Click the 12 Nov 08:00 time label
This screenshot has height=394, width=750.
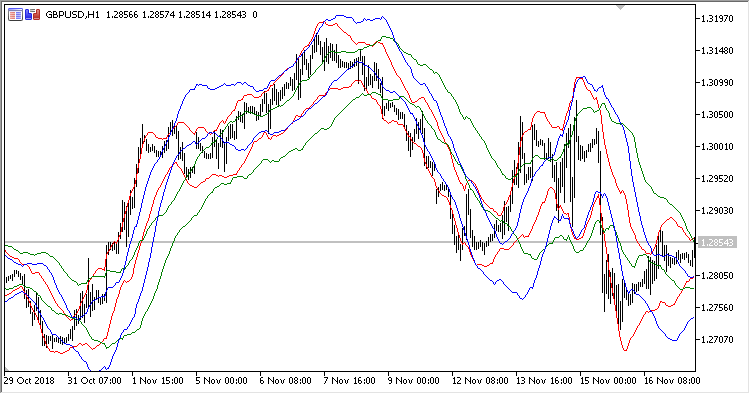pyautogui.click(x=480, y=381)
